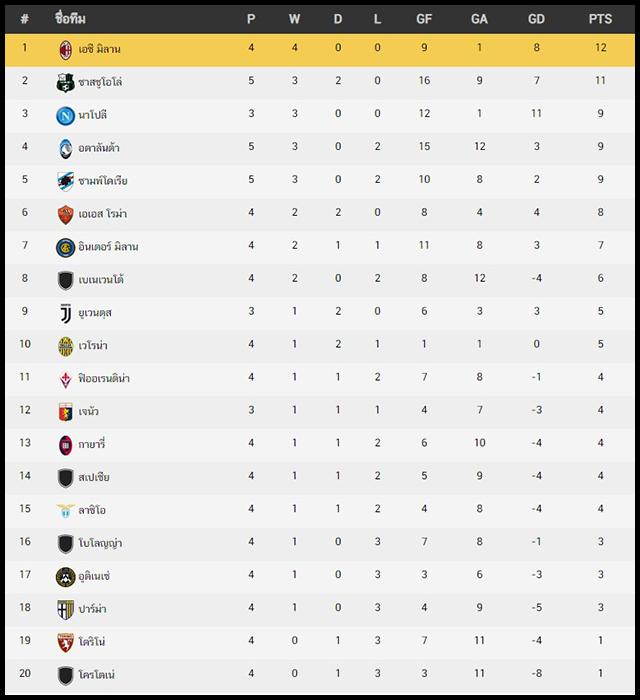Screen dimensions: 640x700
Task: Open the Cagliari team name link
Action: point(91,444)
